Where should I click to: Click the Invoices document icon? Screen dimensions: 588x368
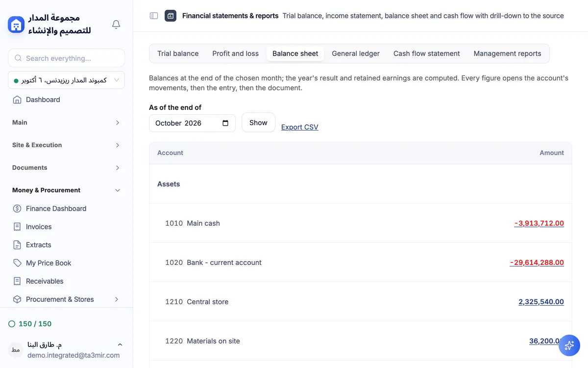tap(17, 227)
